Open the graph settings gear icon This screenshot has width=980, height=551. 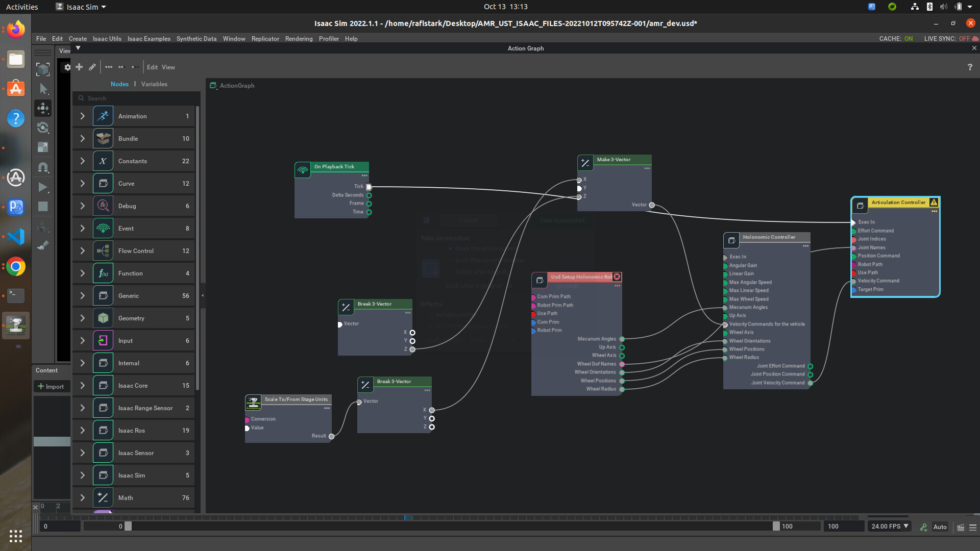tap(67, 67)
